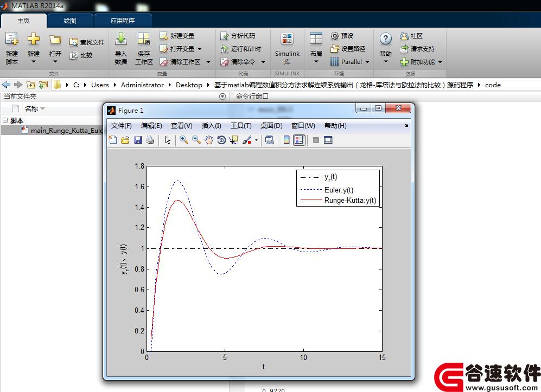Image resolution: width=541 pixels, height=392 pixels.
Task: Open the 工具(T) menu in Figure 1
Action: [x=241, y=125]
